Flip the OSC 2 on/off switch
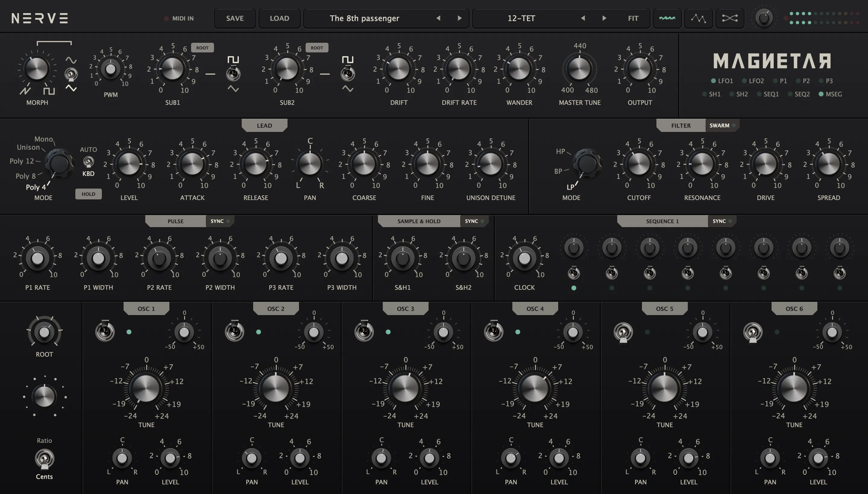The image size is (868, 494). click(x=234, y=331)
